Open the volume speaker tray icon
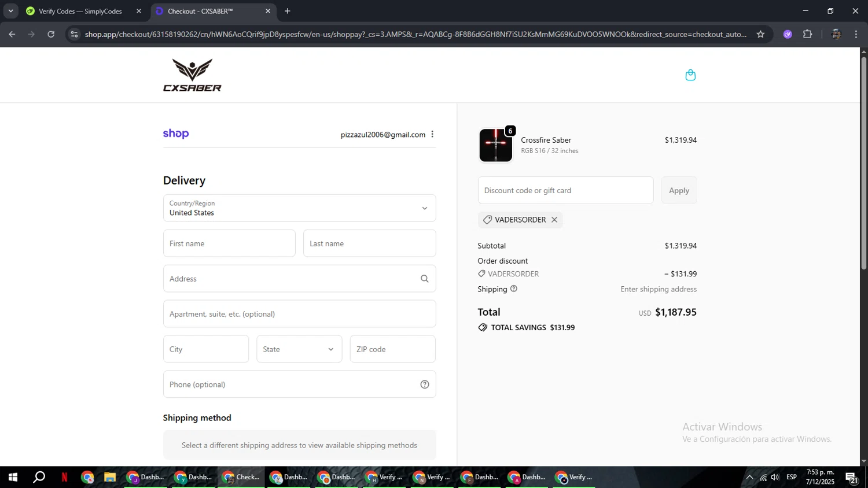 coord(775,477)
